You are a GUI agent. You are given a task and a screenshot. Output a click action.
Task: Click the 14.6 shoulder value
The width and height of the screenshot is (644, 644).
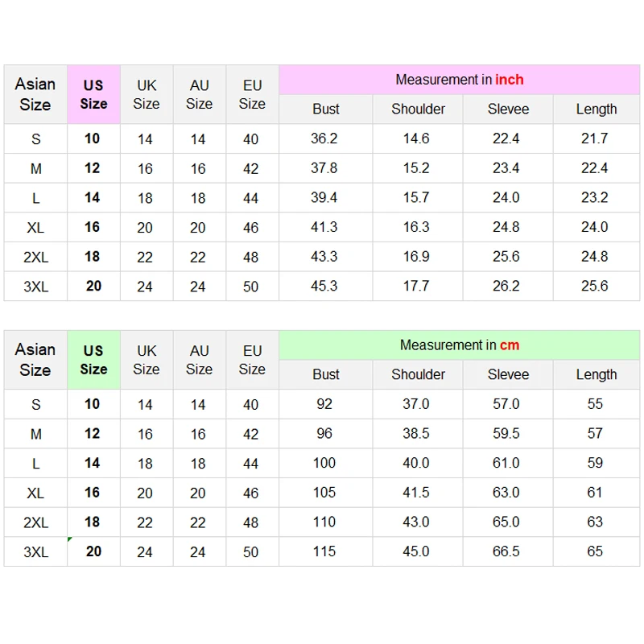(416, 138)
